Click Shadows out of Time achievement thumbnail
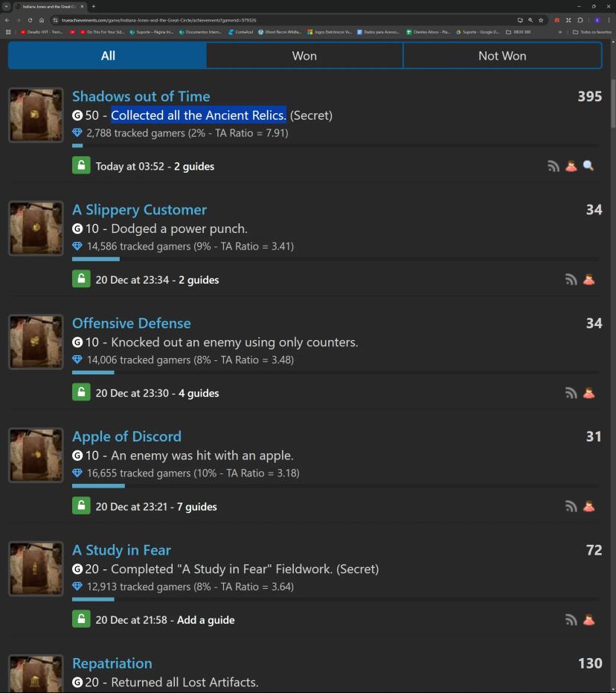Screen dimensions: 616x693 click(x=36, y=115)
